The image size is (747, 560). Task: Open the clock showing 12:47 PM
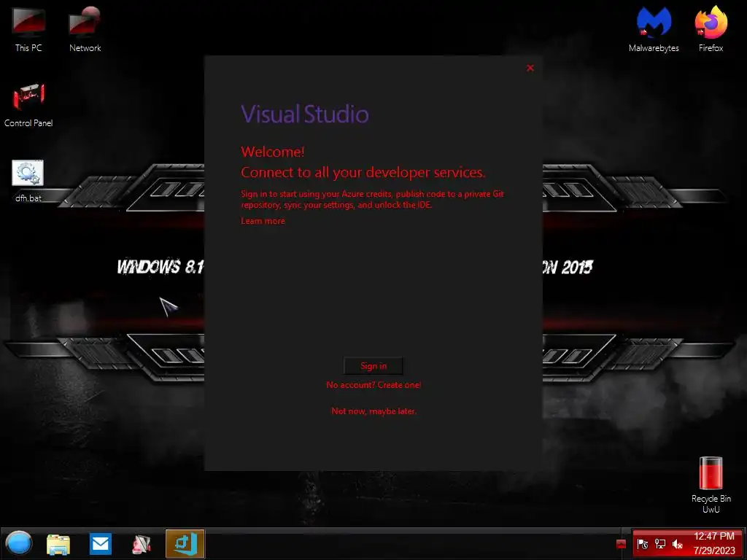(x=713, y=543)
